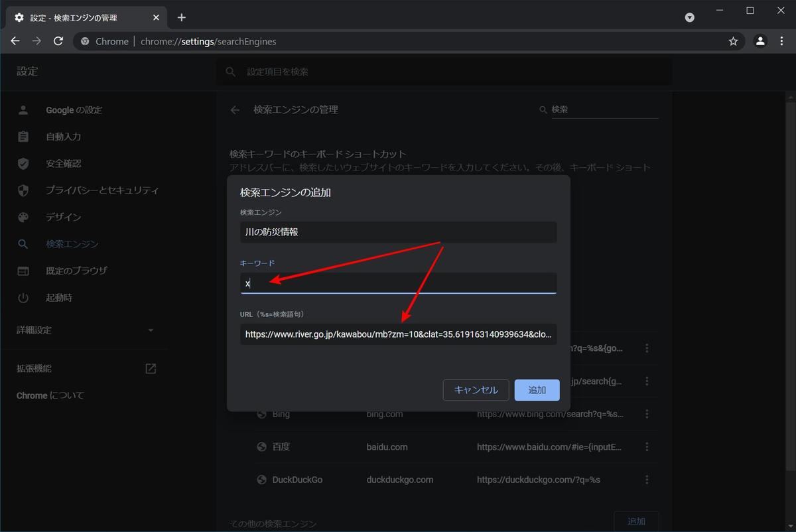Image resolution: width=796 pixels, height=532 pixels.
Task: Click the 設定 page title
Action: [x=27, y=72]
